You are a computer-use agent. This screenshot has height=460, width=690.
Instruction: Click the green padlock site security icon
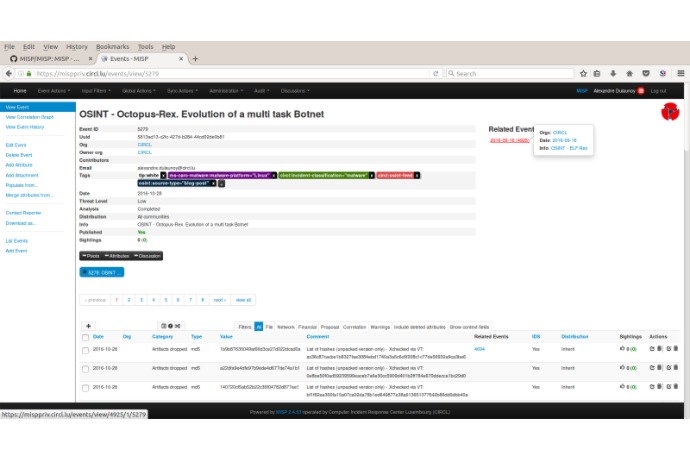point(29,74)
